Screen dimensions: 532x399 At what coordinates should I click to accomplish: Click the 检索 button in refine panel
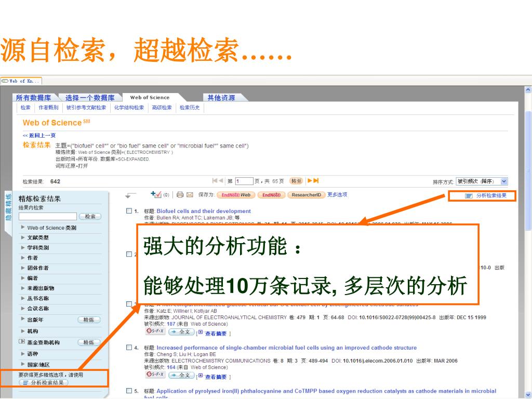click(90, 217)
